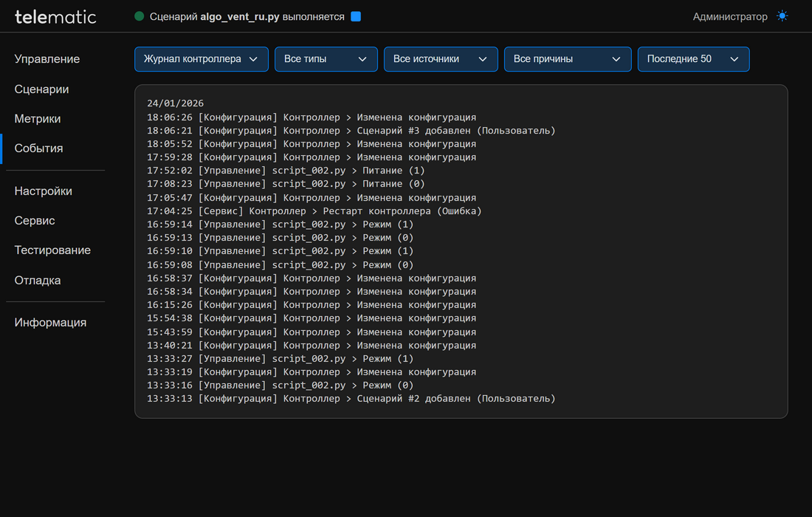Image resolution: width=812 pixels, height=517 pixels.
Task: Click the blue stop scenario square icon
Action: pos(356,16)
